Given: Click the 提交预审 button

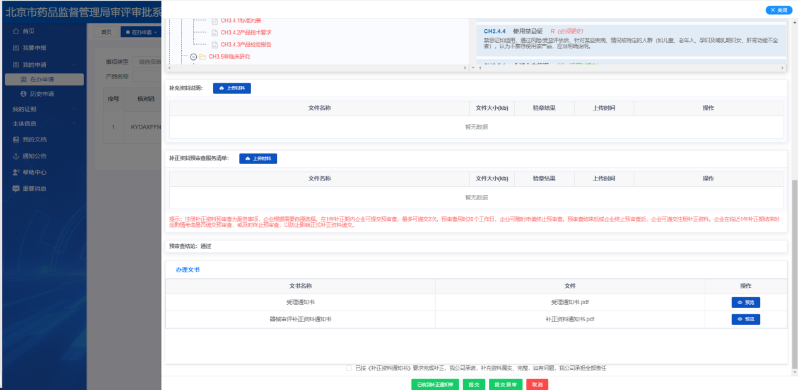Looking at the screenshot, I should coord(505,385).
